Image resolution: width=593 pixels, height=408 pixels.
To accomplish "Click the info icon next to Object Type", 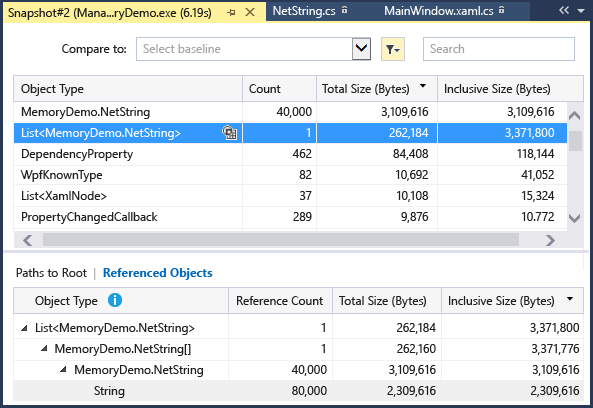I will coord(115,300).
